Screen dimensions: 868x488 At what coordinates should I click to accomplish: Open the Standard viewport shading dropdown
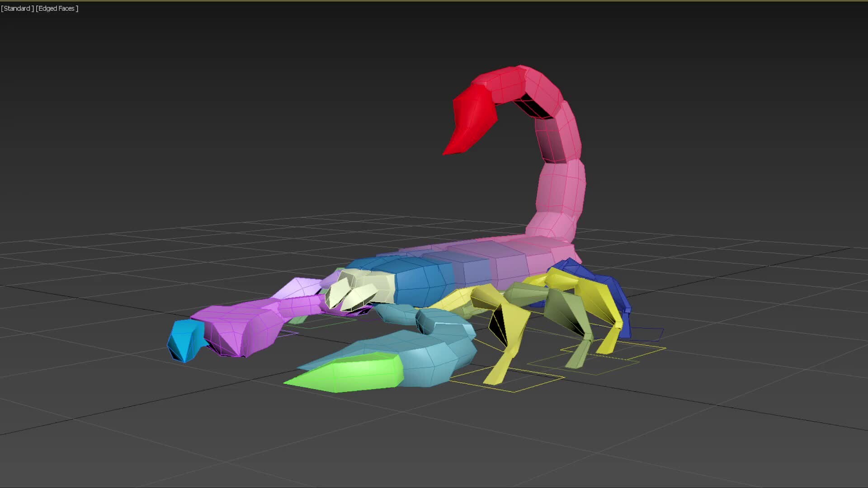click(17, 8)
